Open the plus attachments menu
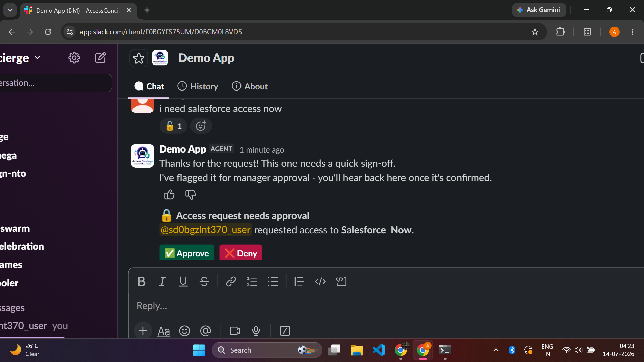The image size is (644, 362). [143, 331]
